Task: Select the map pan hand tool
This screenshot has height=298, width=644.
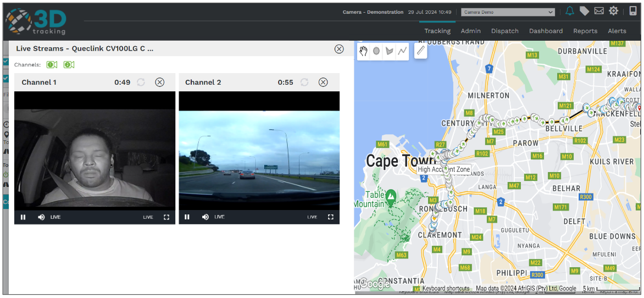Action: point(363,51)
